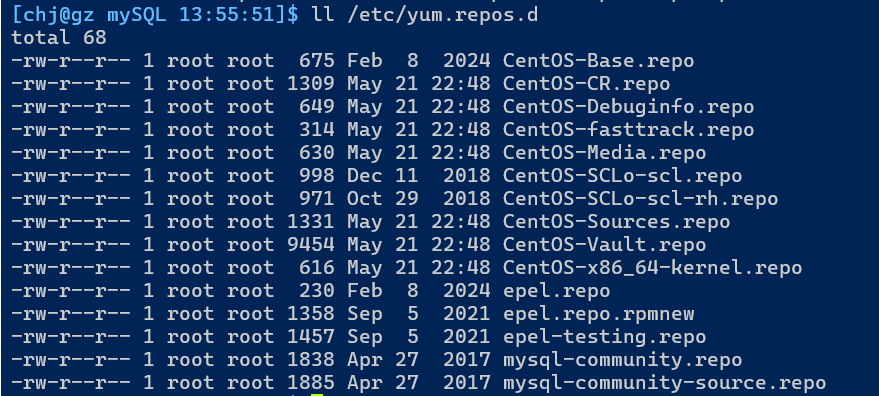Click the typed ll /etc/yum.repos.d command
This screenshot has width=879, height=396.
click(425, 15)
